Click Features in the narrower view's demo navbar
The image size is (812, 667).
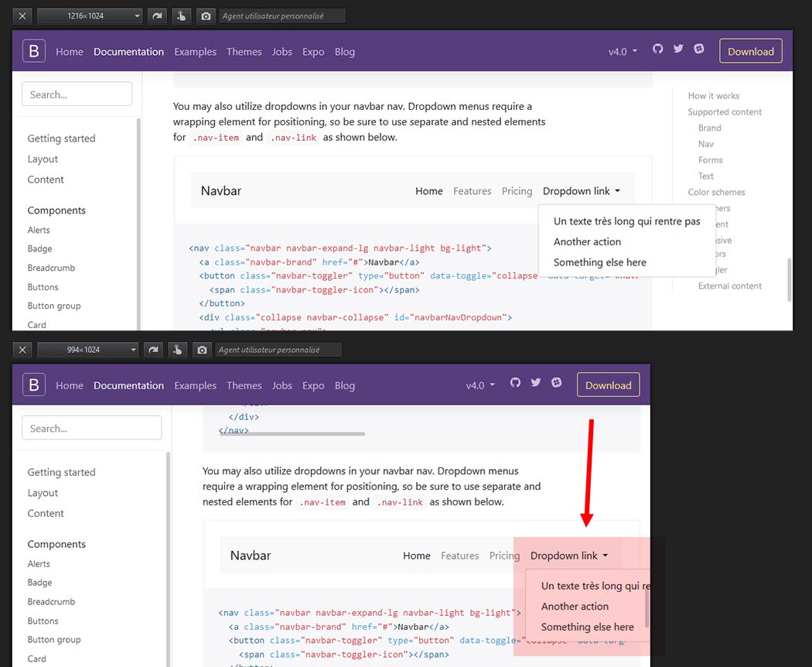pos(460,556)
